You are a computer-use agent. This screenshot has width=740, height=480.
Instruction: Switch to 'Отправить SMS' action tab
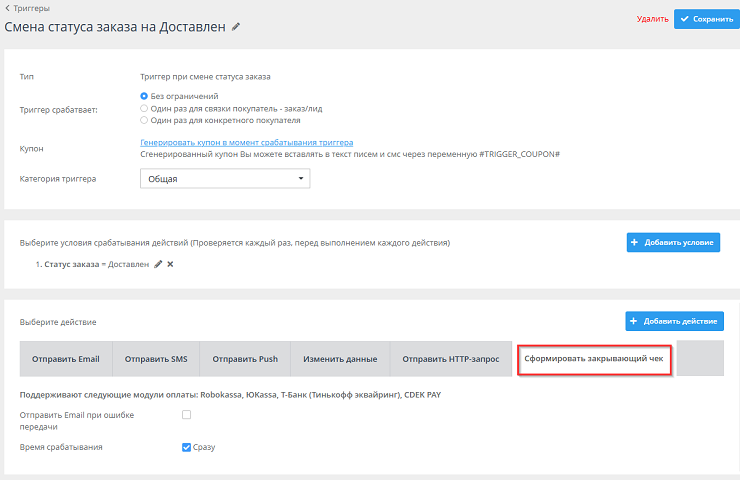(x=156, y=359)
